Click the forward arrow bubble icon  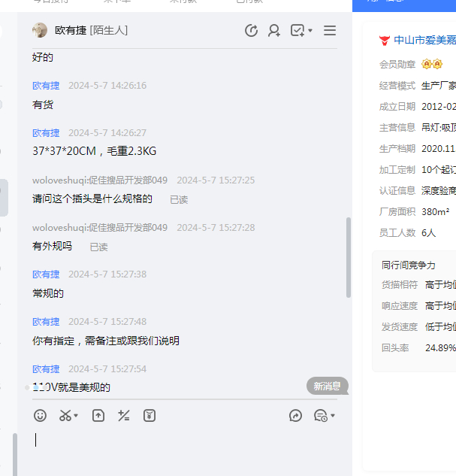point(296,416)
